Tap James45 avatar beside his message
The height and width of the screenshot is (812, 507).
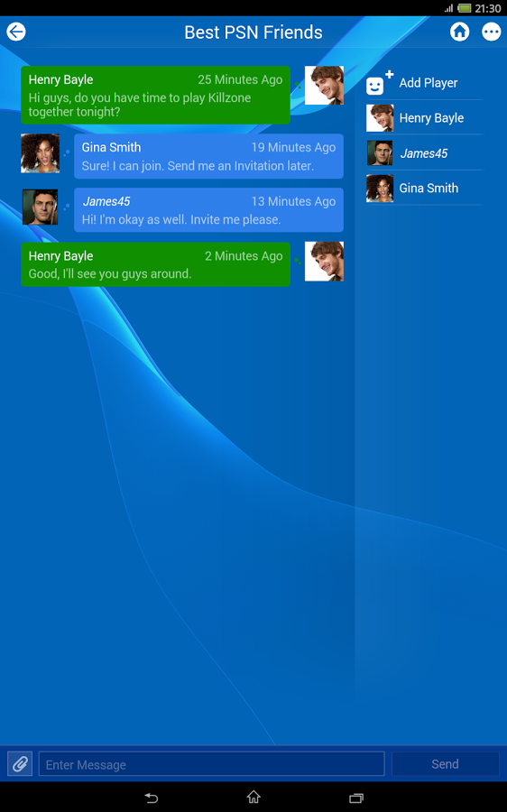pos(41,208)
